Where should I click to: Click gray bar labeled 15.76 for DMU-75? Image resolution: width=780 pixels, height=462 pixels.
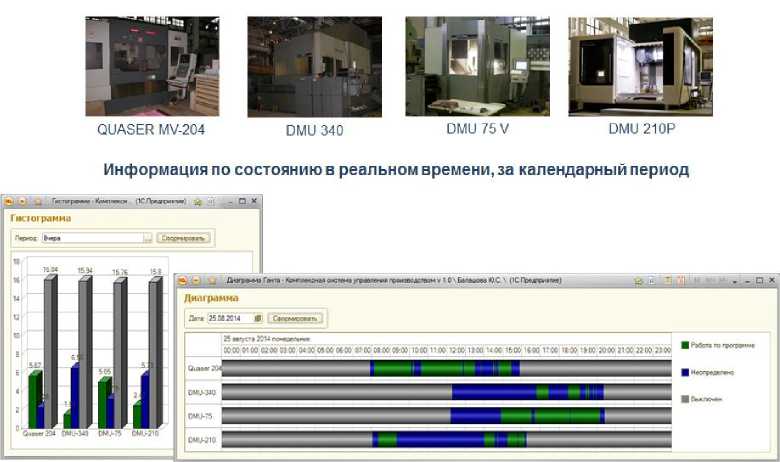pos(120,353)
